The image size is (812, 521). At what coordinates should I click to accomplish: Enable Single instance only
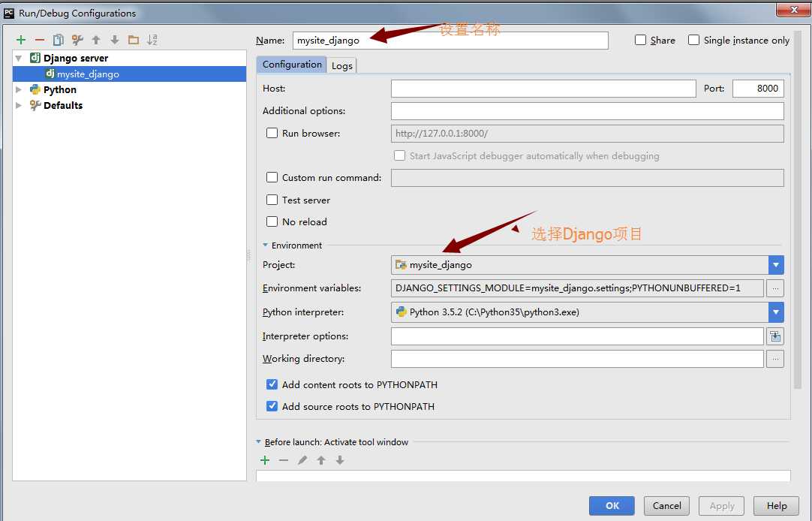(693, 40)
